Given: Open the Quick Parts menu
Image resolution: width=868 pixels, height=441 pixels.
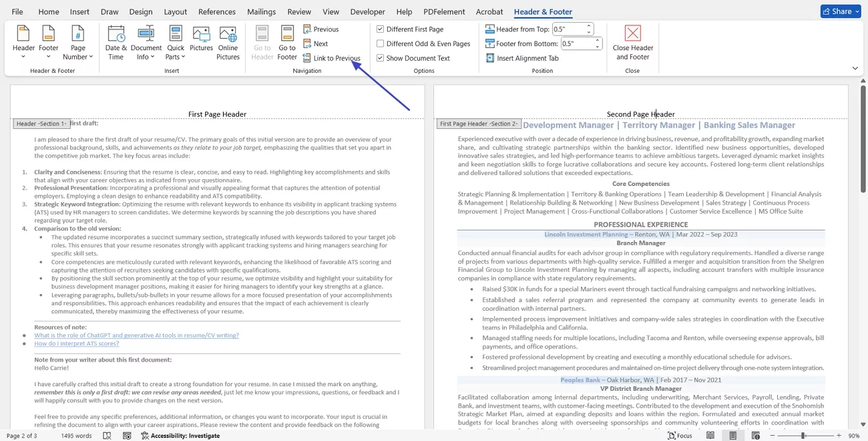Looking at the screenshot, I should [176, 43].
